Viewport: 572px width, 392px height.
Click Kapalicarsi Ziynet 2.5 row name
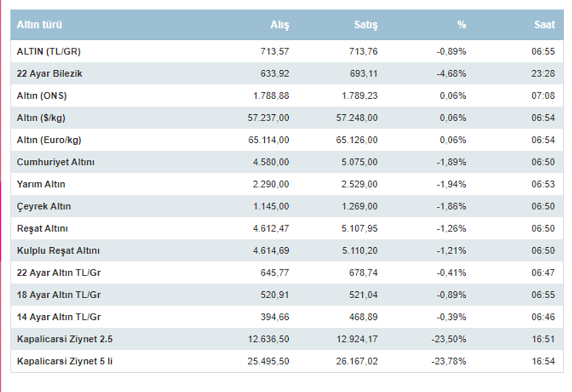pyautogui.click(x=65, y=339)
